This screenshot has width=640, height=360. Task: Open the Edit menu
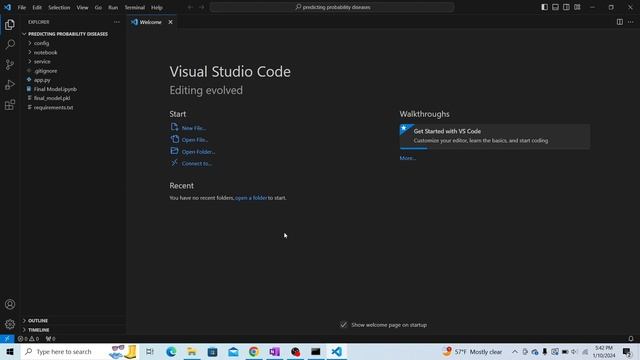[x=37, y=7]
